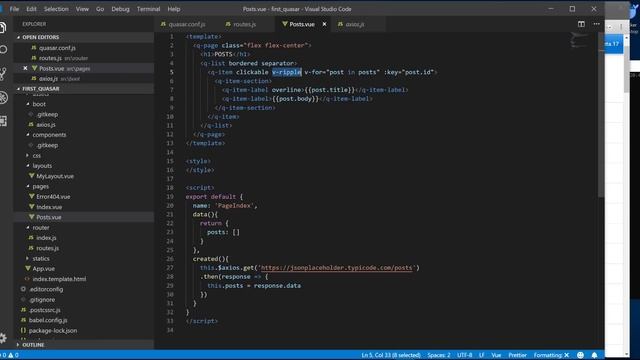The height and width of the screenshot is (360, 640).
Task: Click the Formatting status indicator
Action: (551, 355)
